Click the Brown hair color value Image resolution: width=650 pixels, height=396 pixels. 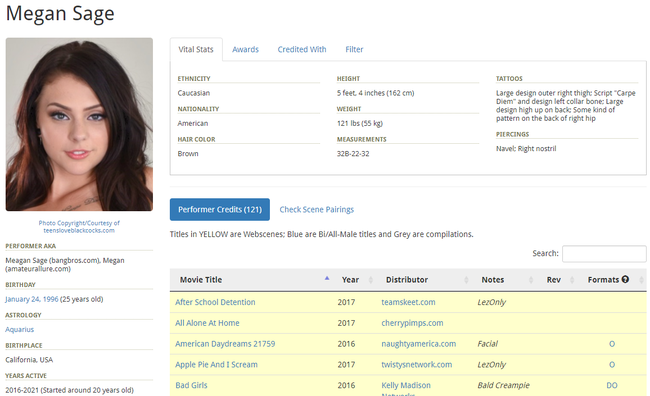click(188, 154)
